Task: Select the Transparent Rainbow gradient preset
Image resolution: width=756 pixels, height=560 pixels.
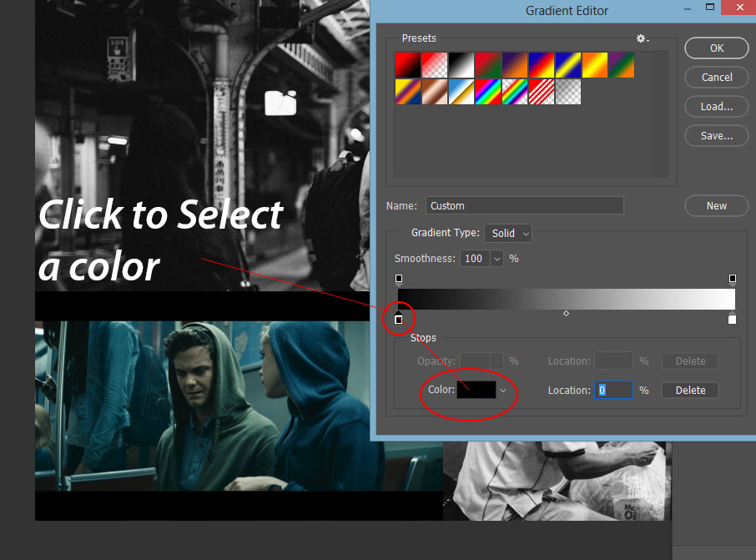Action: pos(513,92)
